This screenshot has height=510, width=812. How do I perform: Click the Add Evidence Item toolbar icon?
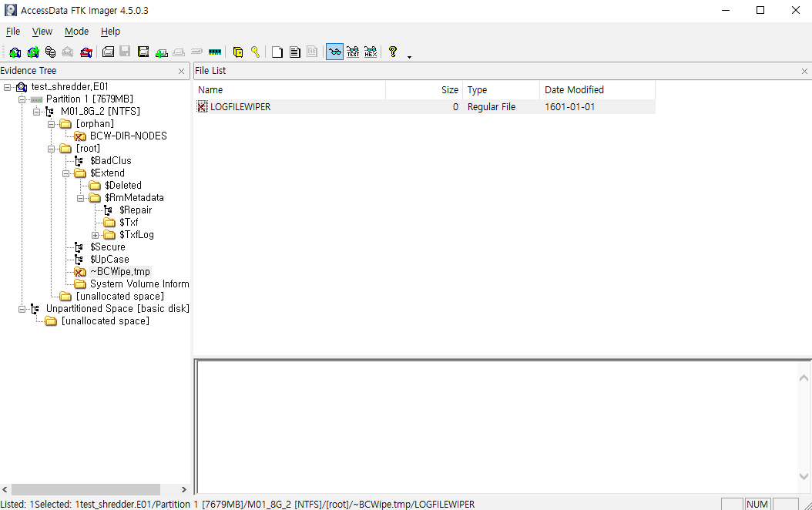pos(15,52)
